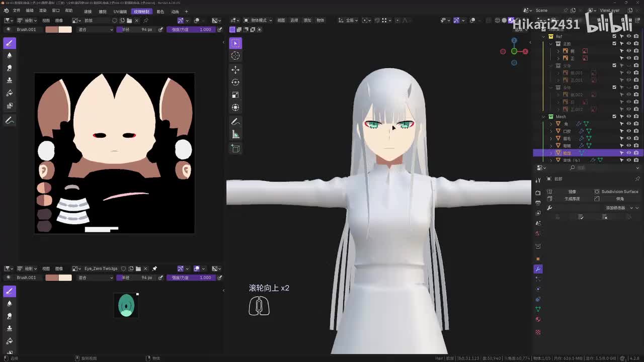Toggle strength pressure sensitivity in upper brush bar
This screenshot has height=362, width=644.
(220, 30)
